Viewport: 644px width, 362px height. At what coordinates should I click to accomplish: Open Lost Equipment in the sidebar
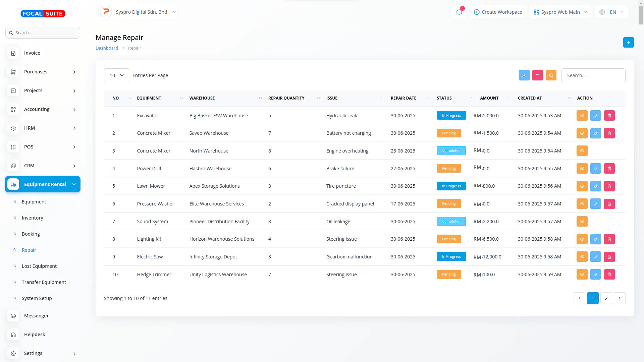[x=39, y=266]
